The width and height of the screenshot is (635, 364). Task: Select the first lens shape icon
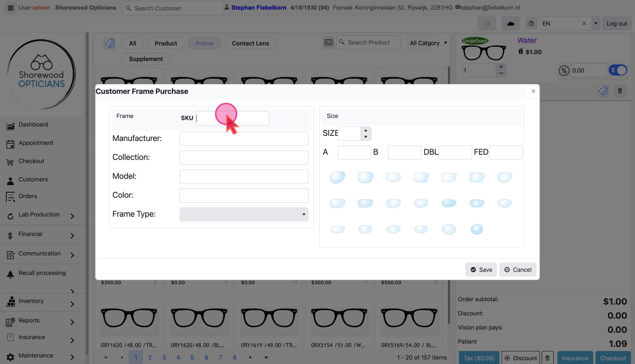(337, 177)
